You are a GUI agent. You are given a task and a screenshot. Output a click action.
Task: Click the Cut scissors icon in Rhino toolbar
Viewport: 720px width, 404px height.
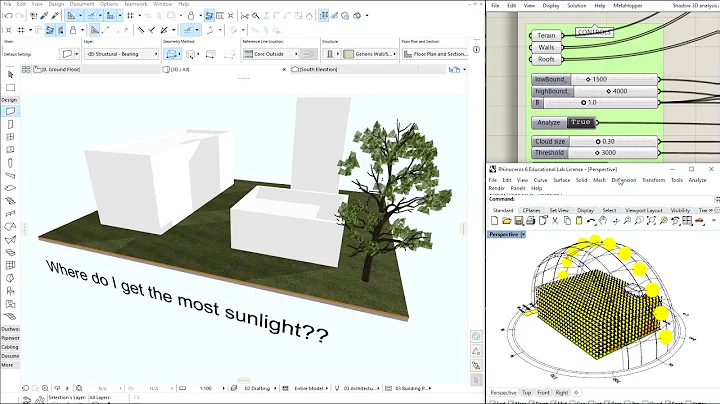coord(555,221)
